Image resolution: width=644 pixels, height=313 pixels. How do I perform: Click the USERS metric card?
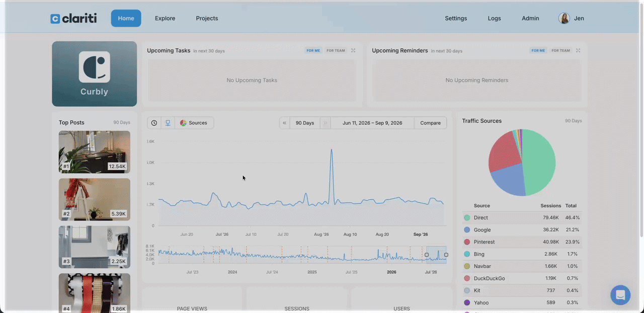(401, 300)
